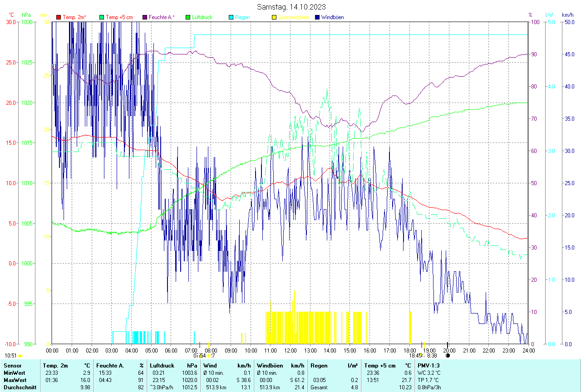Click the average gust value 21.4
This screenshot has height=392, width=581.
(x=299, y=387)
